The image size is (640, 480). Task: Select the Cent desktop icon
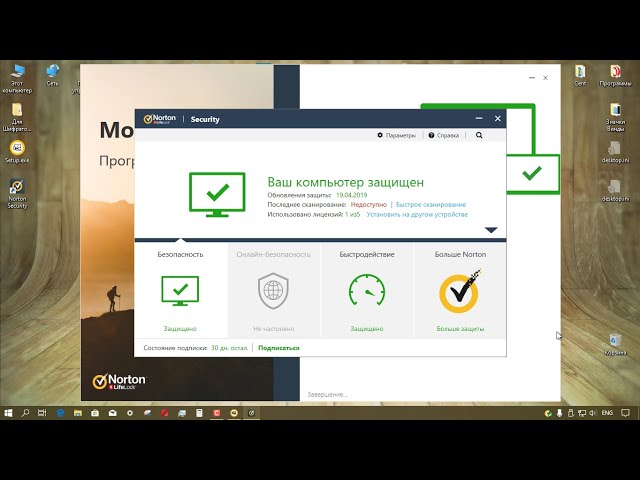(x=580, y=75)
